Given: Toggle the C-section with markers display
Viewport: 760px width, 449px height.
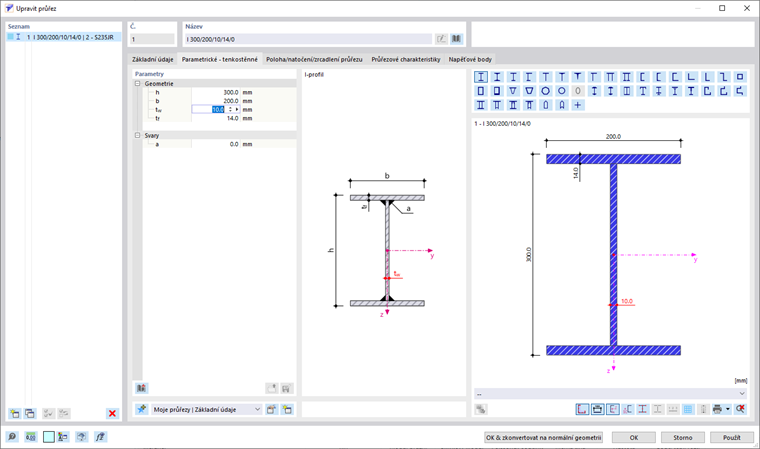Looking at the screenshot, I should click(628, 409).
